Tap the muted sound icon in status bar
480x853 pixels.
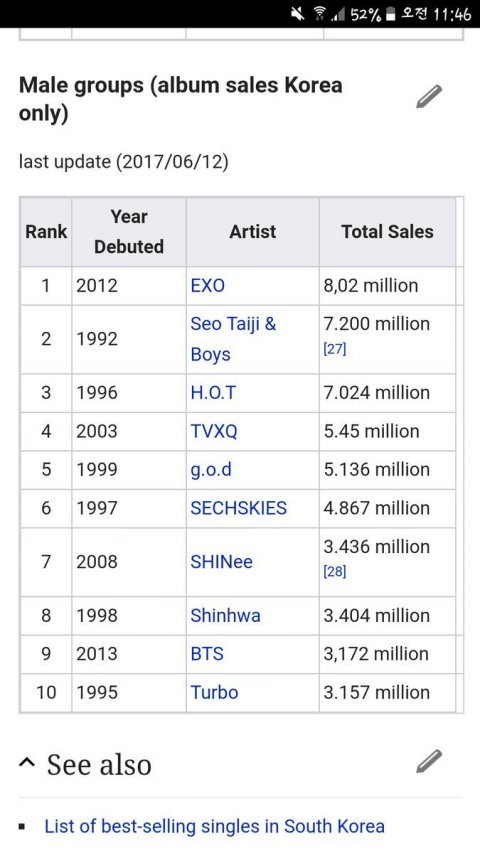298,14
